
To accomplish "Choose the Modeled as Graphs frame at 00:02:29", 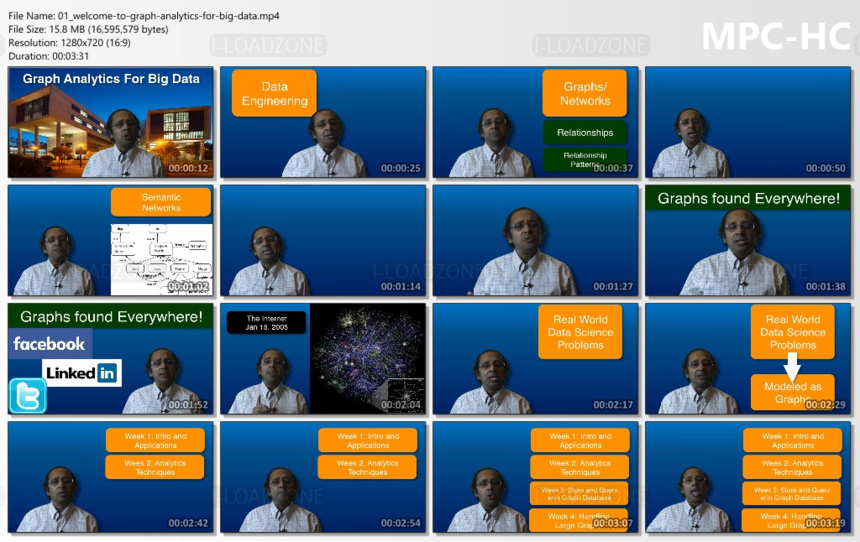I will pyautogui.click(x=748, y=359).
